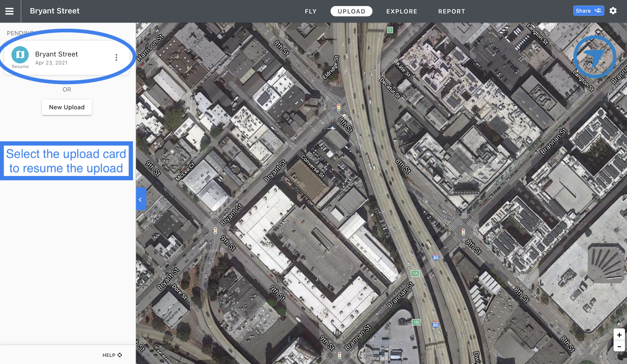Open the hamburger main menu
Image resolution: width=627 pixels, height=364 pixels.
tap(9, 11)
